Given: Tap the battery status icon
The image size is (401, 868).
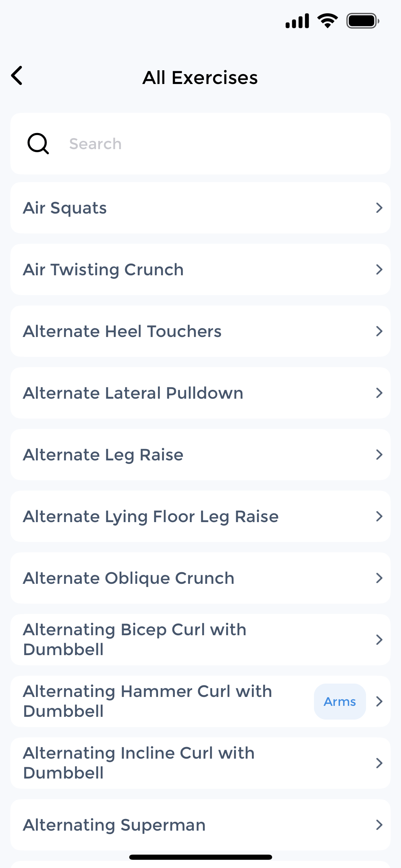Looking at the screenshot, I should click(x=363, y=21).
